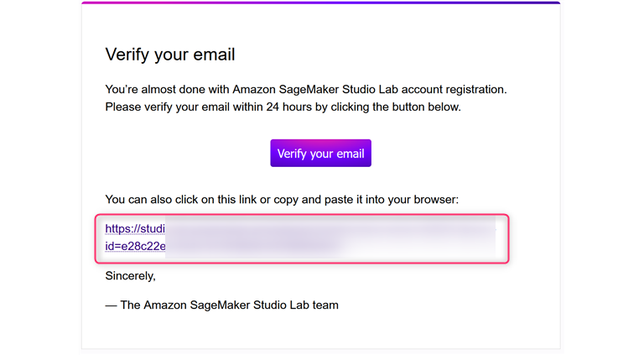
Task: Click the "Verify your email" heading
Action: pyautogui.click(x=170, y=55)
